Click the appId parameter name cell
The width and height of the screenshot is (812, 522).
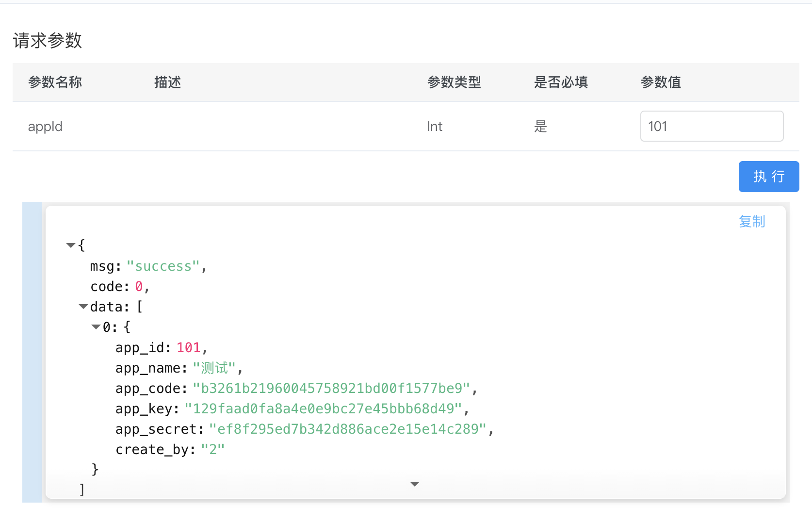click(45, 127)
